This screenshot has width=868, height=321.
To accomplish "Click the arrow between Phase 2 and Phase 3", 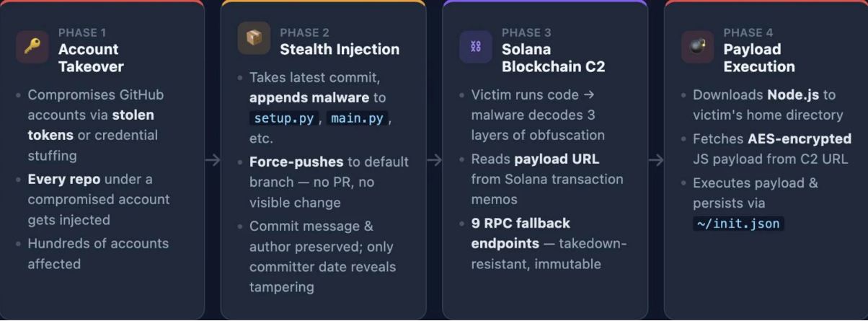I will 434,160.
